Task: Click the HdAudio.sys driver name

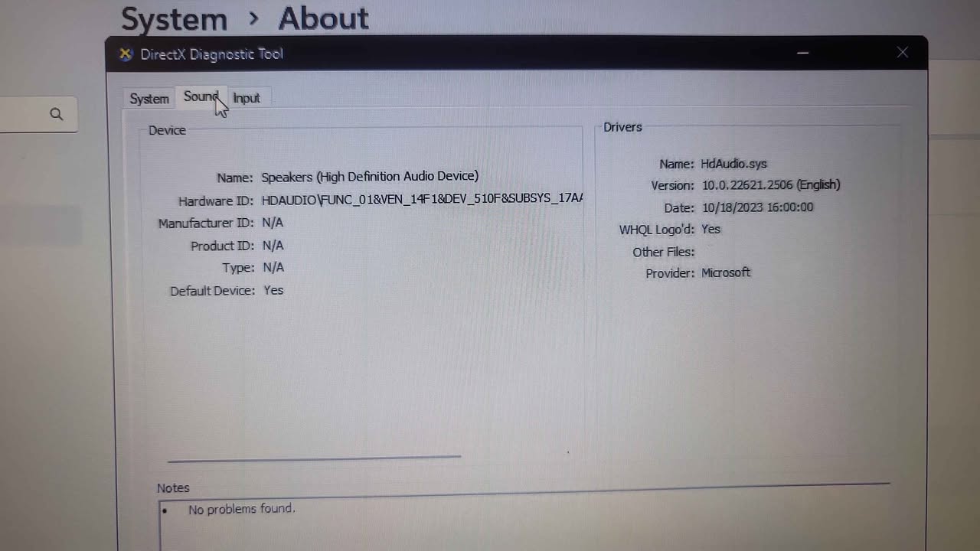Action: pyautogui.click(x=733, y=164)
